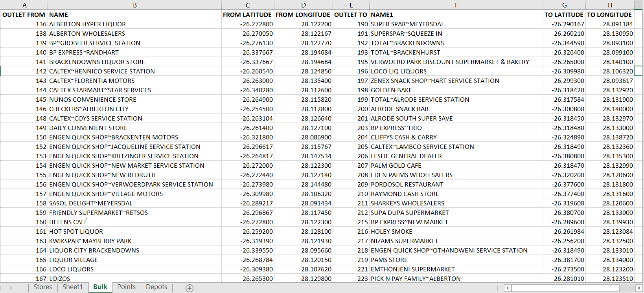Click the TO LONGITUDE header cell
Image resolution: width=644 pixels, height=293 pixels.
pyautogui.click(x=610, y=15)
